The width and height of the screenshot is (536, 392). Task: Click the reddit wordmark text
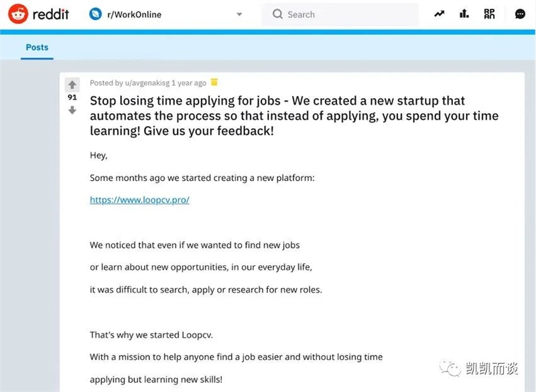51,14
